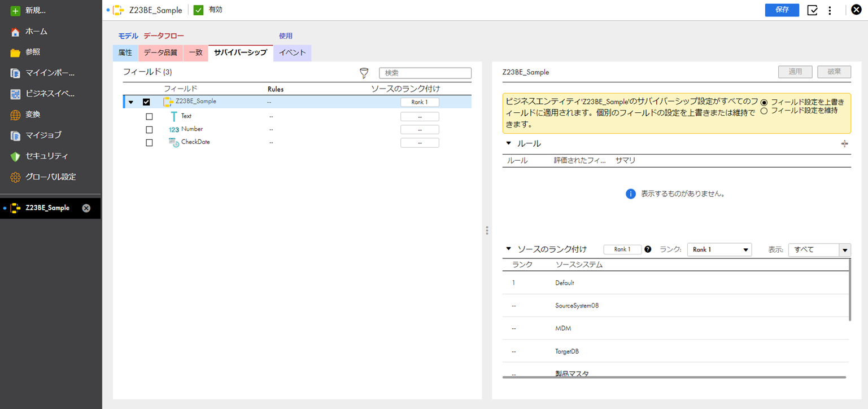Select the MDM source system row
This screenshot has height=409, width=868.
[675, 328]
